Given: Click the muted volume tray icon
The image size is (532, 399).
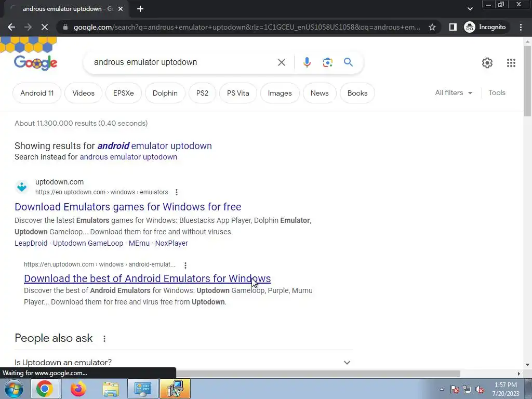Looking at the screenshot, I should pos(480,389).
